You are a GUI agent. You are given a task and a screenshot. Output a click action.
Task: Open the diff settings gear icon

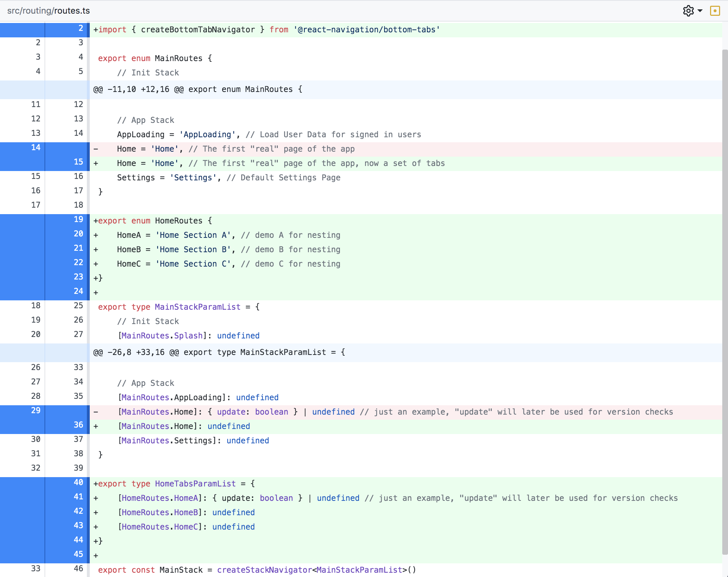click(688, 11)
